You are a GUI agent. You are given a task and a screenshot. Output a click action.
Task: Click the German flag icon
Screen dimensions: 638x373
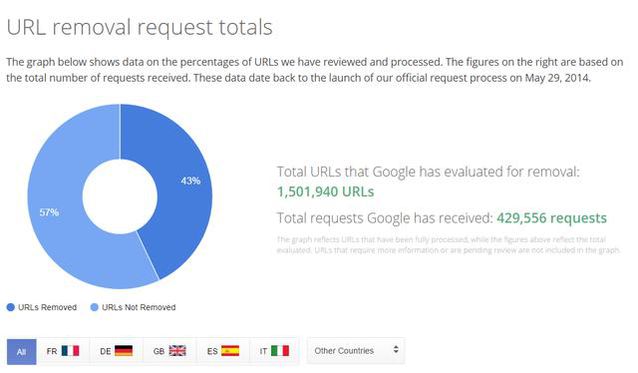(x=123, y=351)
